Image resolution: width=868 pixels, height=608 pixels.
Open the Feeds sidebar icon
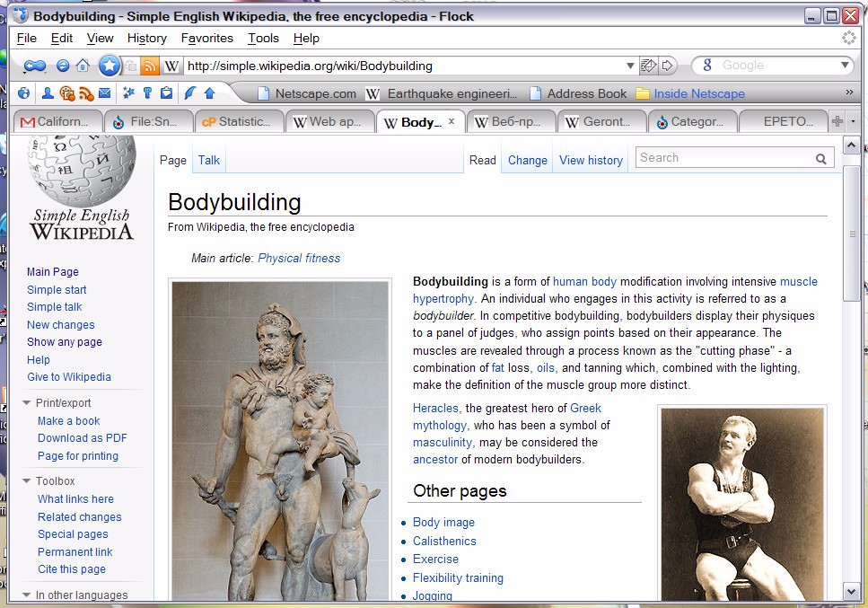pyautogui.click(x=86, y=93)
